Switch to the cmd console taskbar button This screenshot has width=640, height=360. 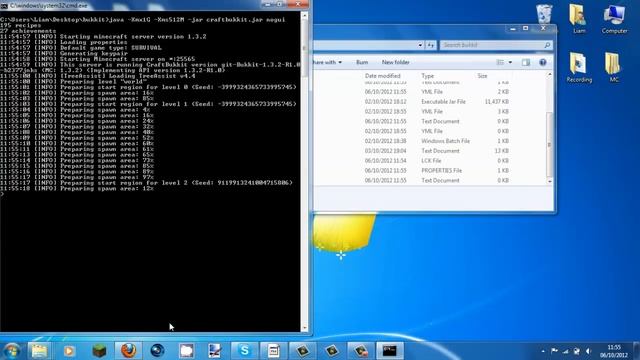coord(390,351)
